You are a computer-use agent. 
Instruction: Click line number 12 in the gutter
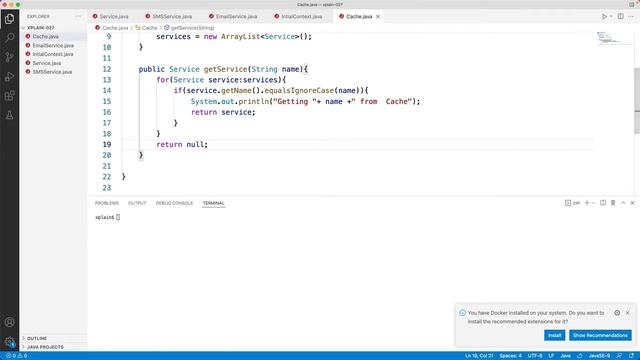coord(107,69)
